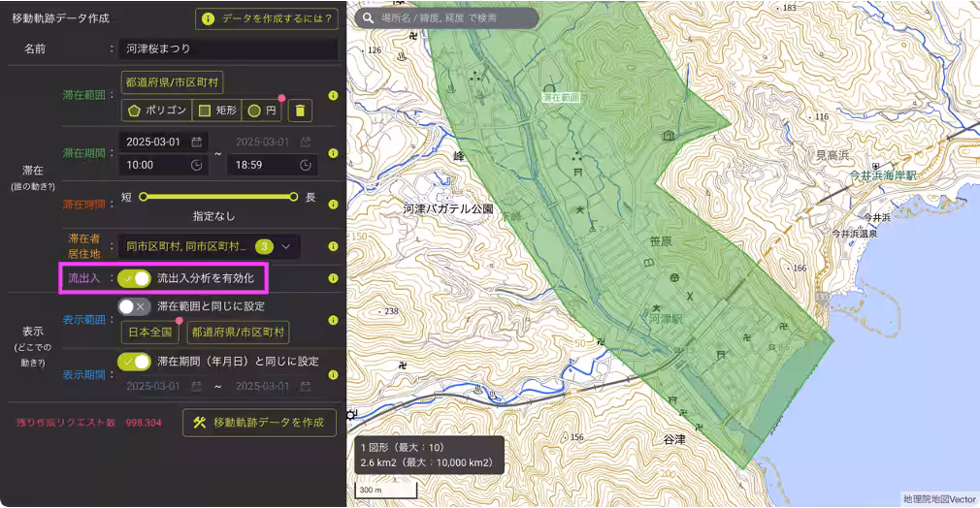Screen dimensions: 980x508
Task: Open clock icon beside 10:00 start time
Action: pyautogui.click(x=197, y=165)
